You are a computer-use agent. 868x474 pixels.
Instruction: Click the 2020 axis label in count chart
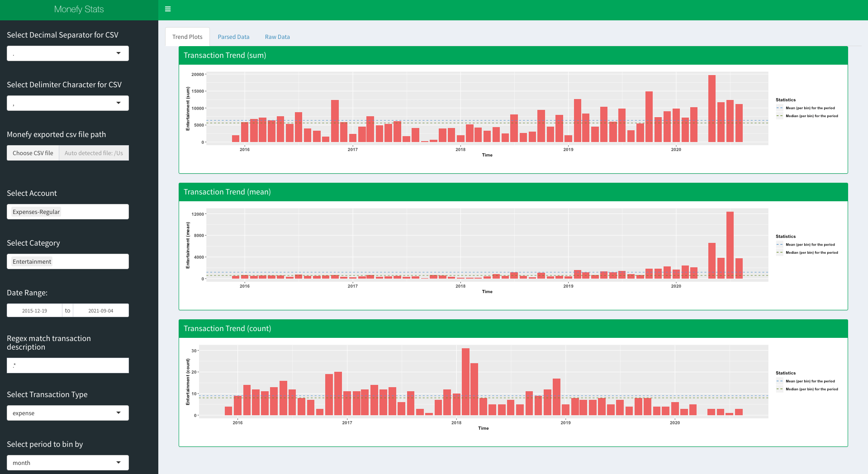pos(675,422)
